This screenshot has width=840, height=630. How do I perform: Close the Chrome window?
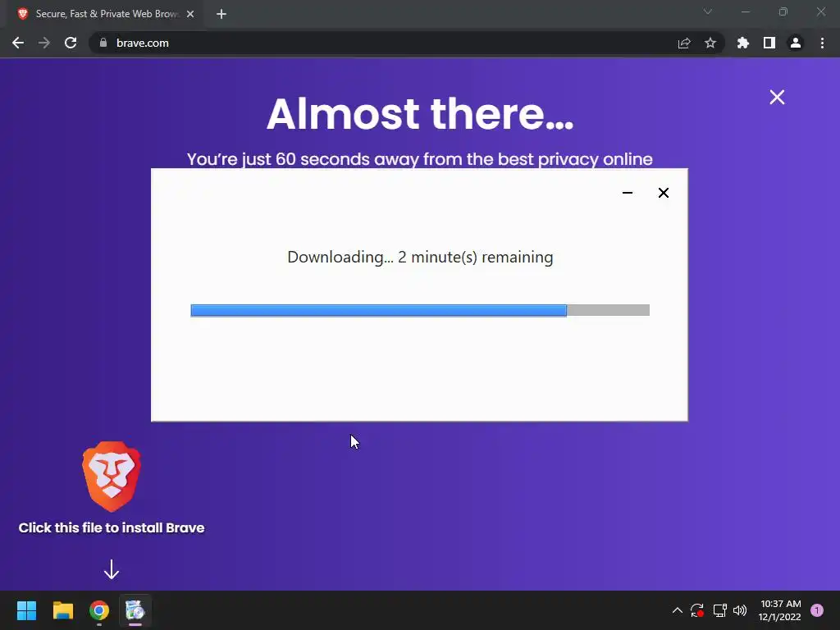point(820,11)
